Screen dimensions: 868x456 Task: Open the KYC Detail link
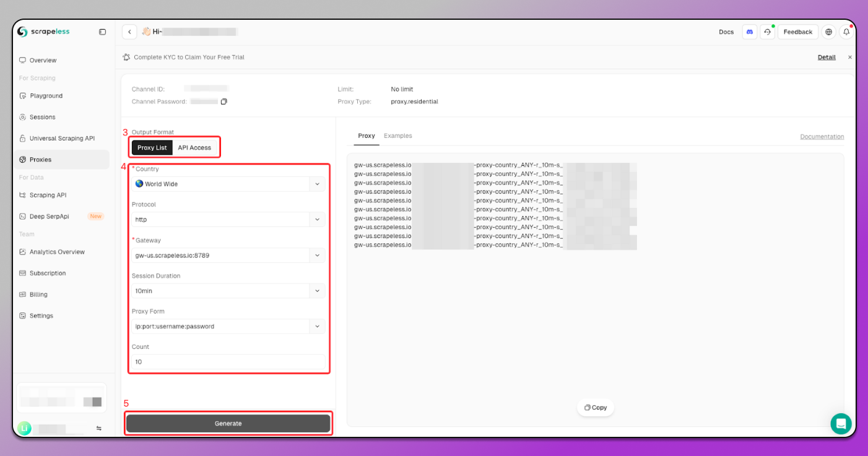pos(827,57)
